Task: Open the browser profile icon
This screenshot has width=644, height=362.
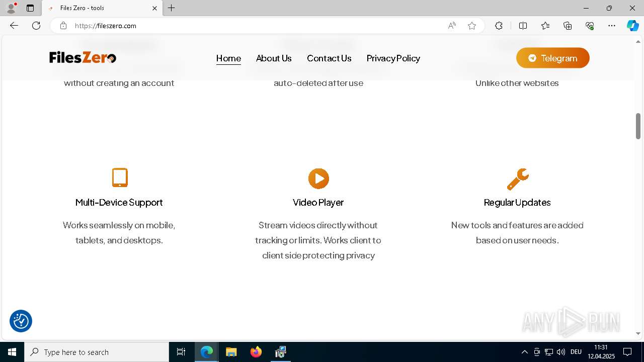Action: click(x=11, y=8)
